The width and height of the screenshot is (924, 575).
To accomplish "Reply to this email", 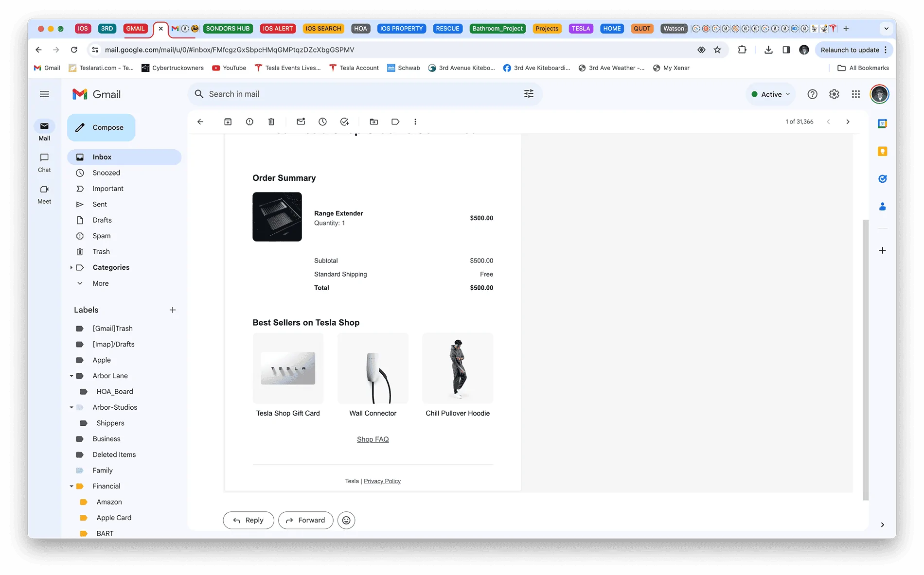I will point(249,520).
